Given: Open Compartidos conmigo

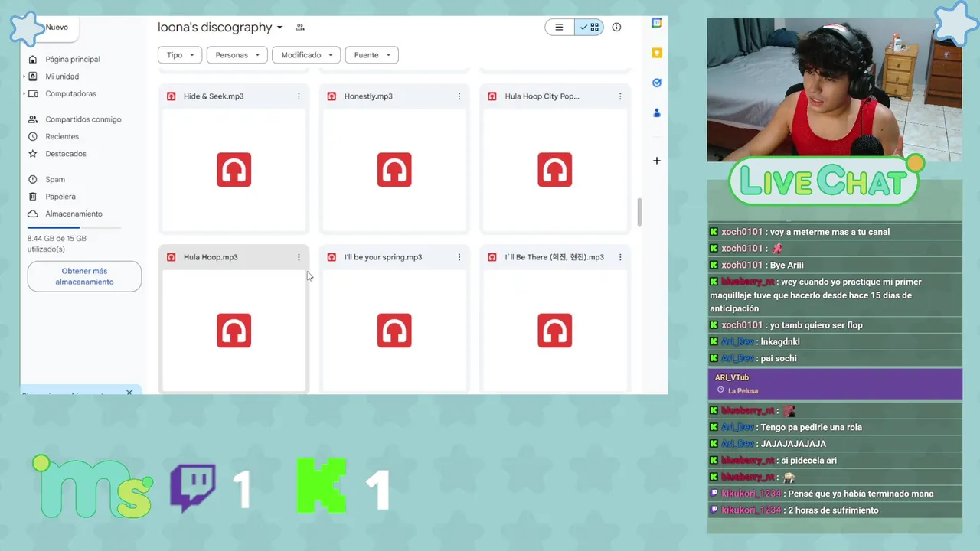Looking at the screenshot, I should pyautogui.click(x=83, y=119).
